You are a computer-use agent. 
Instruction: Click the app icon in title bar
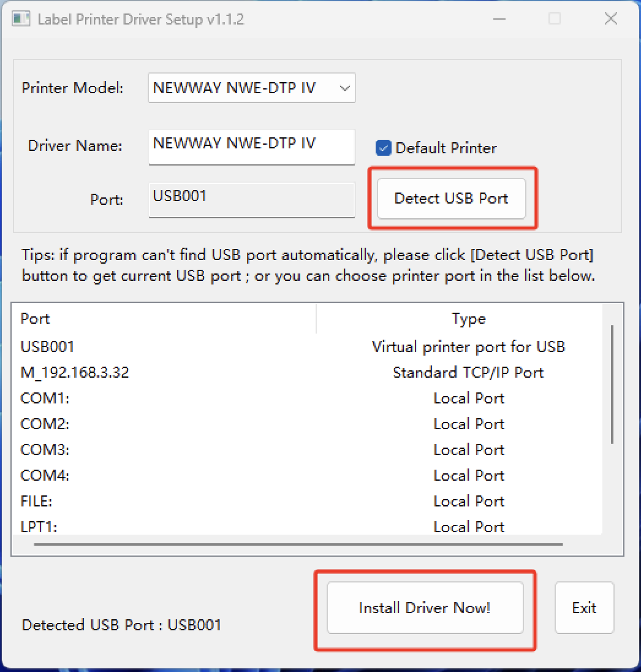(x=21, y=19)
